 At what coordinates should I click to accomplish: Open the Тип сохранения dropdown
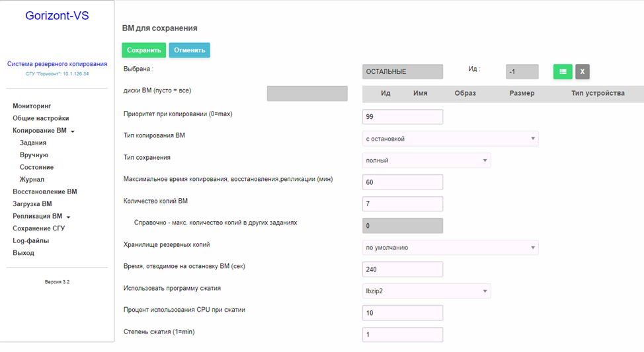pyautogui.click(x=426, y=160)
